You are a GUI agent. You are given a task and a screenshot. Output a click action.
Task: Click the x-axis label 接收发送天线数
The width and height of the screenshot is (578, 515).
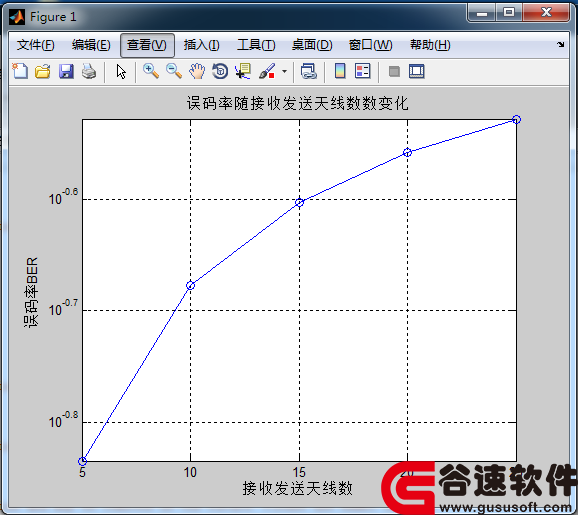pos(298,488)
